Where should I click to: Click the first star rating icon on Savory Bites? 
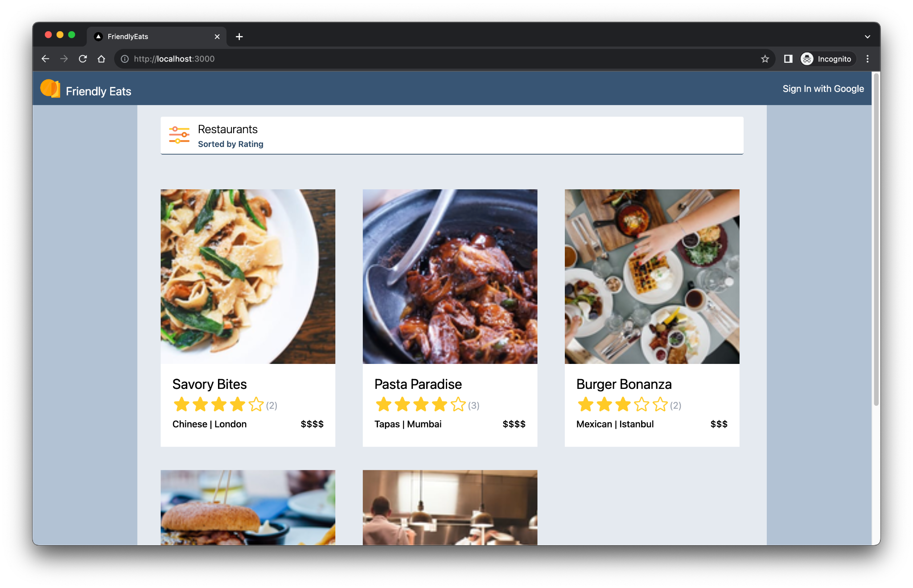(180, 404)
